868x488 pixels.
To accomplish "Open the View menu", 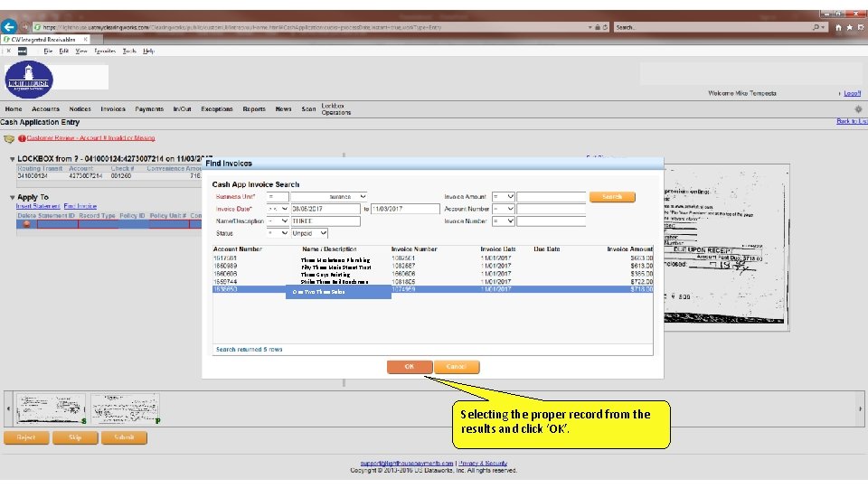I will (80, 51).
